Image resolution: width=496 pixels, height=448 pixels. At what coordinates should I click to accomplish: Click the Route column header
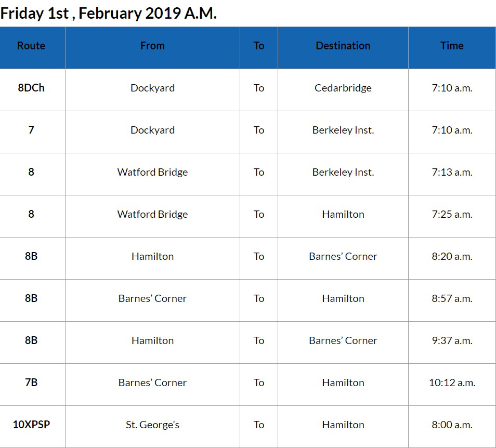31,46
